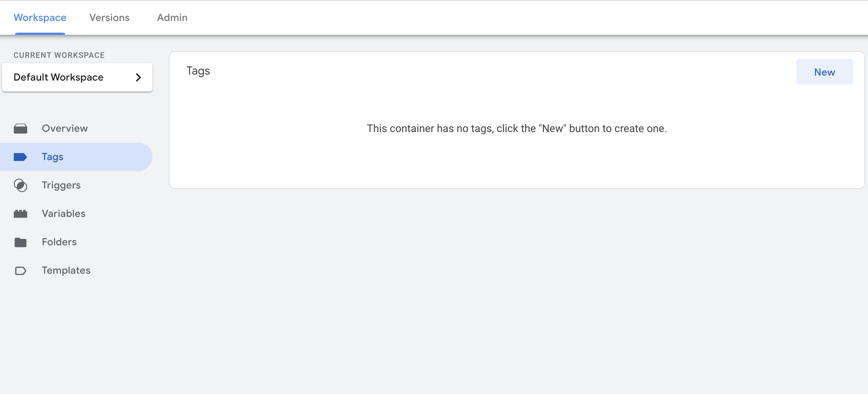The width and height of the screenshot is (868, 394).
Task: Click the Overview briefcase icon
Action: (20, 128)
